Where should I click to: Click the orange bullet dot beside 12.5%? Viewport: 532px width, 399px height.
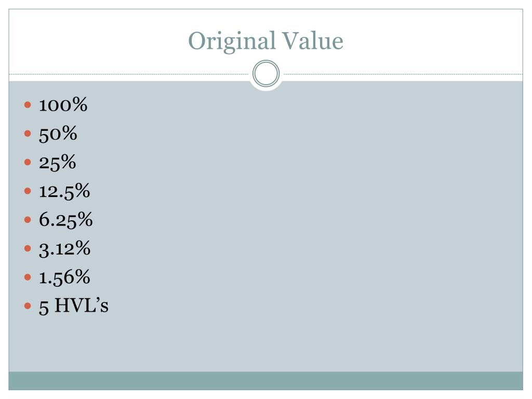pos(28,191)
